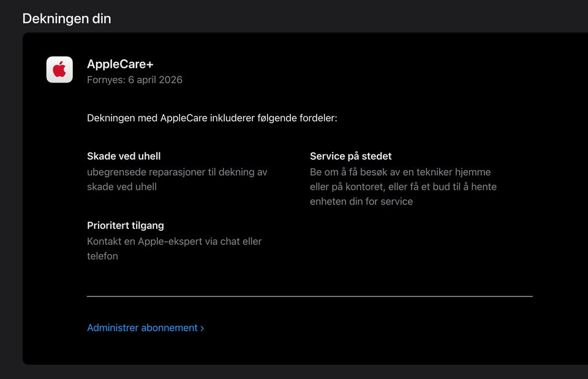Click the red Apple logo icon
The width and height of the screenshot is (588, 379).
point(59,70)
